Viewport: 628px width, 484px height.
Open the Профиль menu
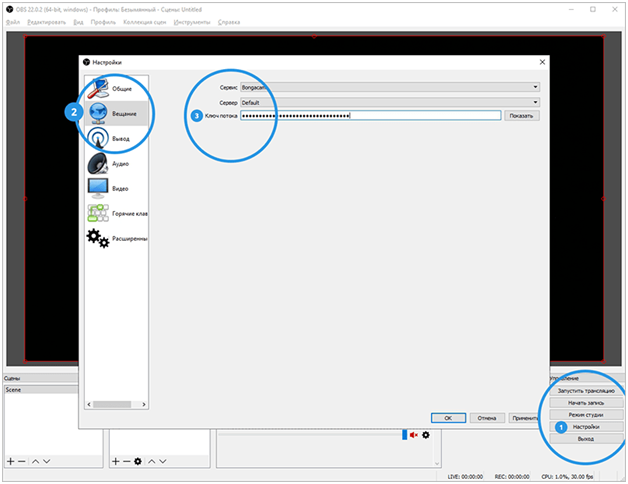(x=103, y=22)
